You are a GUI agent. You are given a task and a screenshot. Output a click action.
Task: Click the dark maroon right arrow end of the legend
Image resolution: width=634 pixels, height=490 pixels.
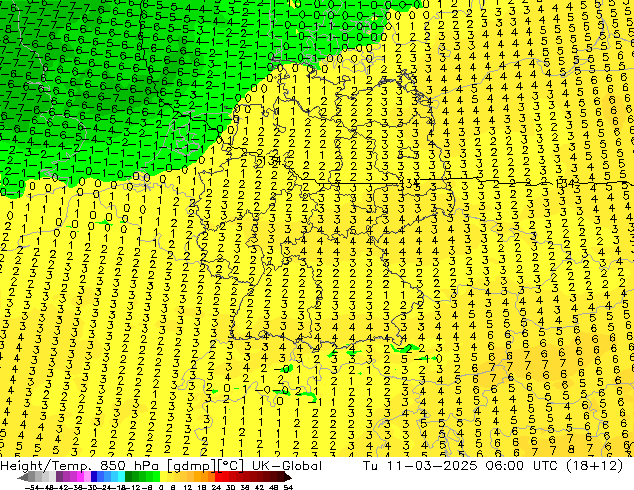click(287, 477)
